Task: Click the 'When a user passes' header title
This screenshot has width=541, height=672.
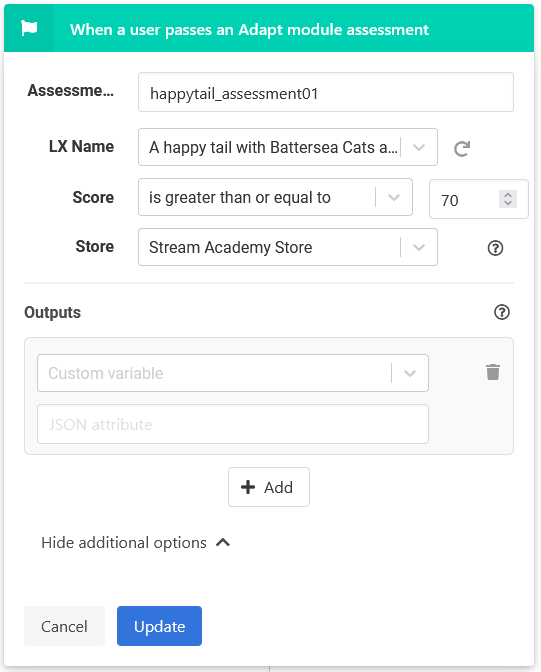Action: 249,30
